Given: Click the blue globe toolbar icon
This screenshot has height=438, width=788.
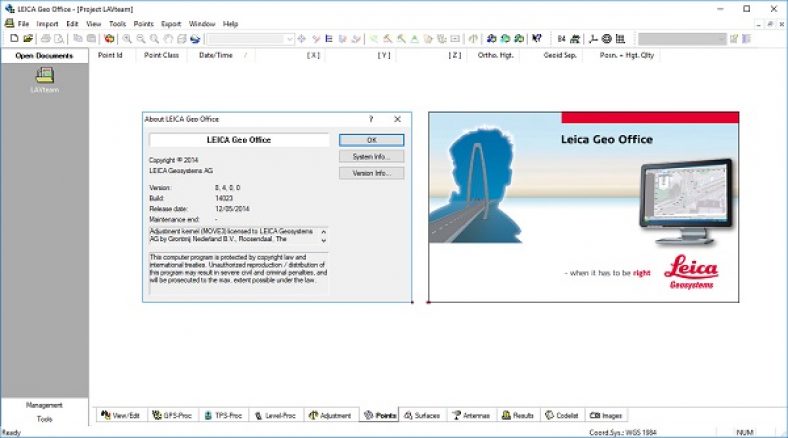Looking at the screenshot, I should (195, 39).
